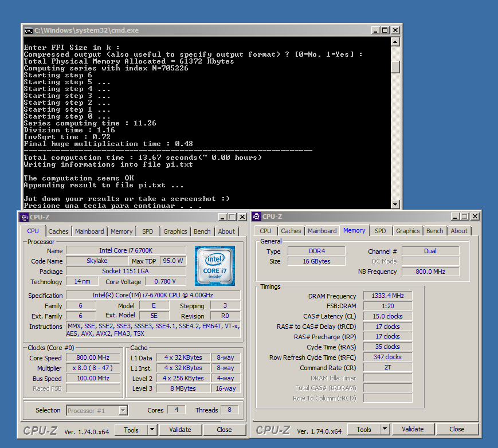Minimize the right CPU-Z window
The image size is (498, 448).
pos(455,216)
